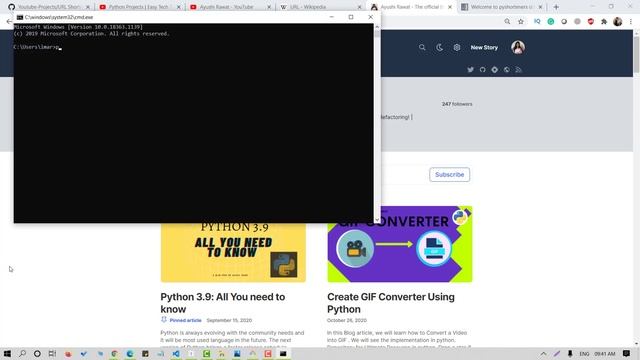Click the 'Pinned article' label
640x360 pixels.
tap(185, 320)
